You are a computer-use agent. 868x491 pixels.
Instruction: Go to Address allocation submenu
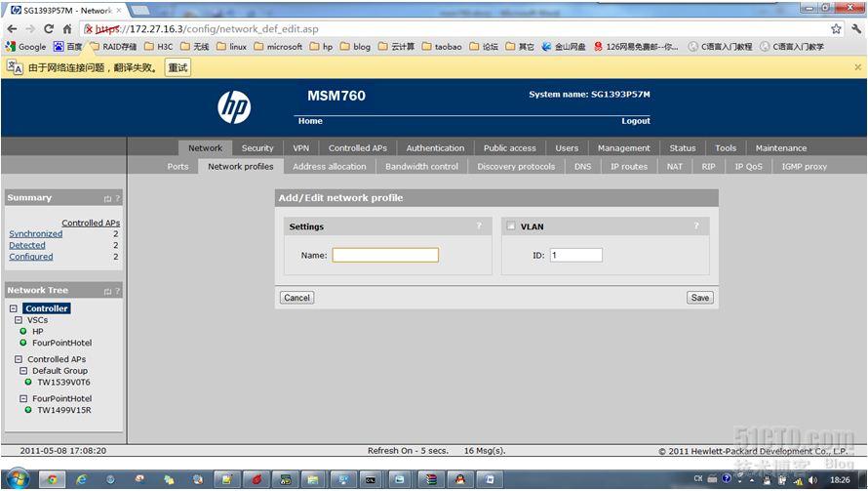click(330, 166)
